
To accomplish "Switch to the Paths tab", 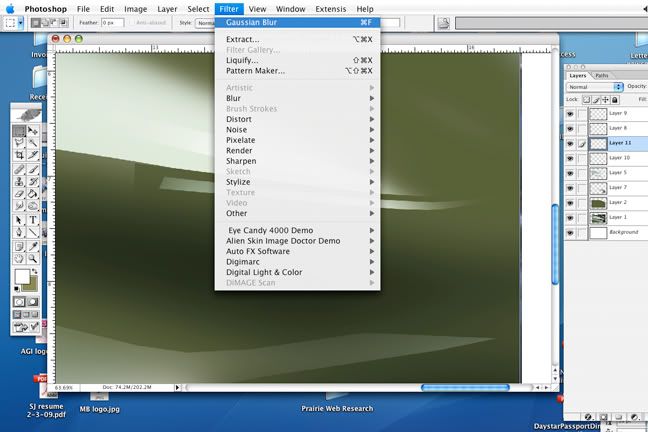I will [602, 76].
